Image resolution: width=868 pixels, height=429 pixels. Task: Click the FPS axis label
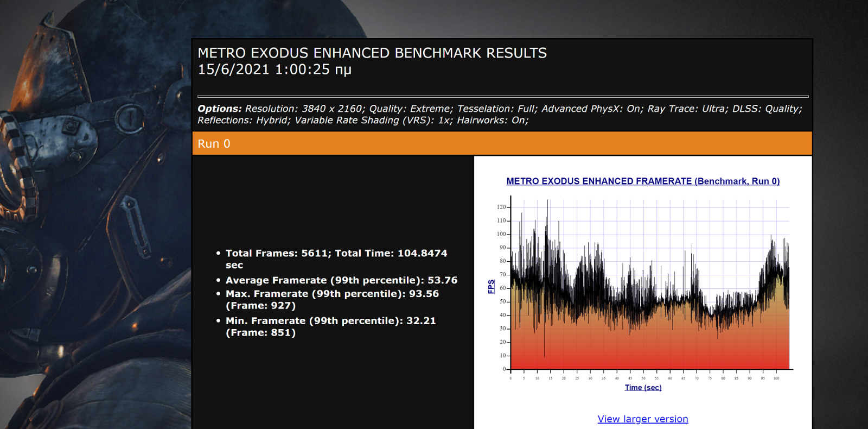click(491, 287)
